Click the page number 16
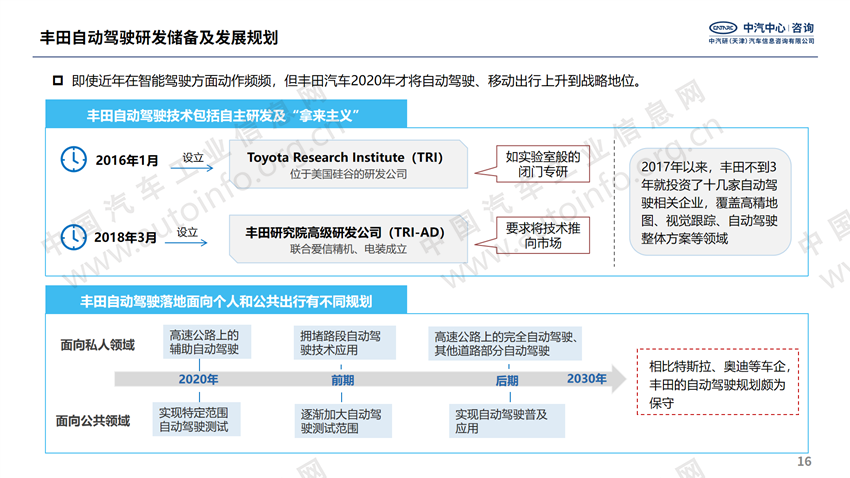The height and width of the screenshot is (478, 850). coord(804,461)
